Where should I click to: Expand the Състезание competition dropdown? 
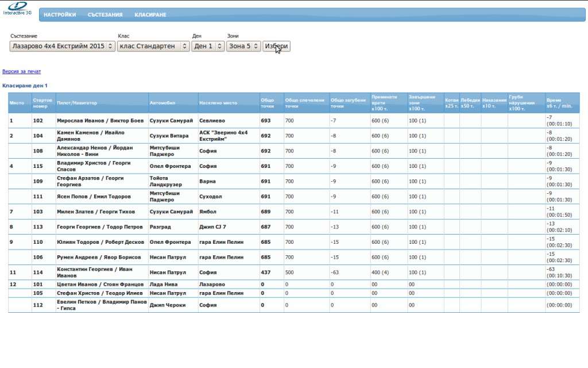click(x=62, y=46)
